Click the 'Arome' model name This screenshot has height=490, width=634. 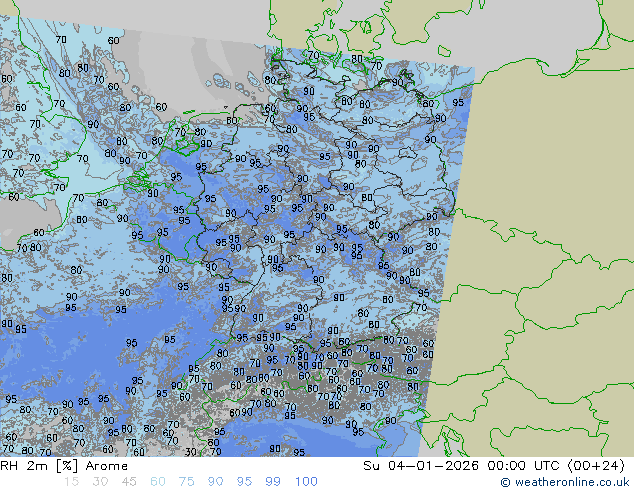(107, 466)
